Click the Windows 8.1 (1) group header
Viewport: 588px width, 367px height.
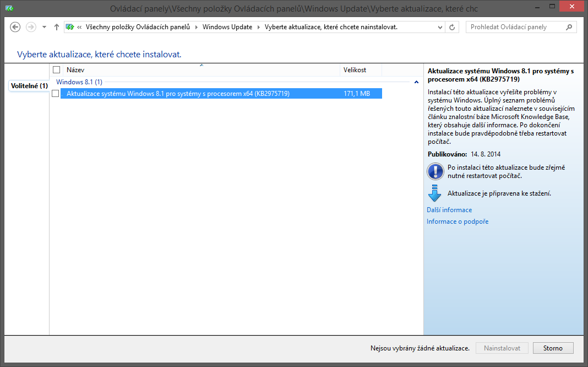79,82
